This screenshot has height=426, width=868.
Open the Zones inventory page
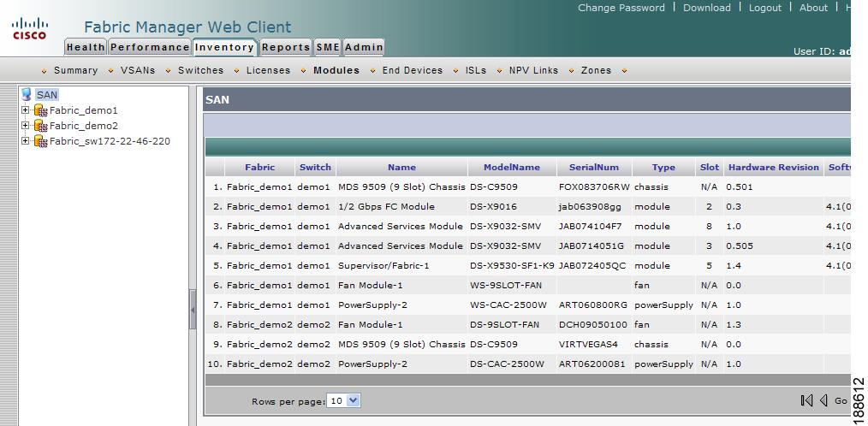(596, 70)
